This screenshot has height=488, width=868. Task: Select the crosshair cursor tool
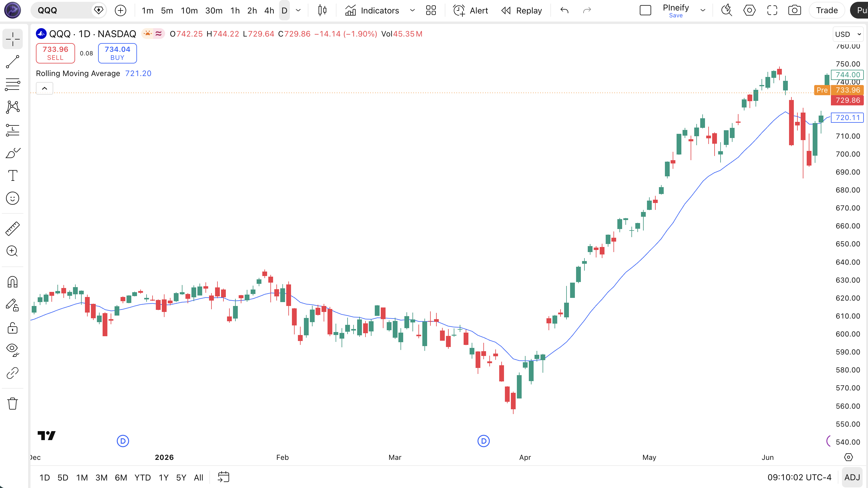click(x=13, y=39)
